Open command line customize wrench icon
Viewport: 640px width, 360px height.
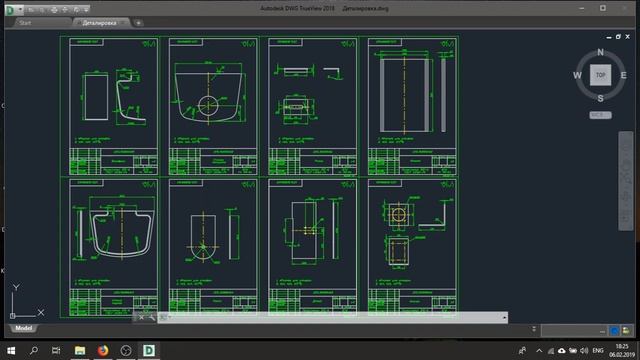[151, 317]
